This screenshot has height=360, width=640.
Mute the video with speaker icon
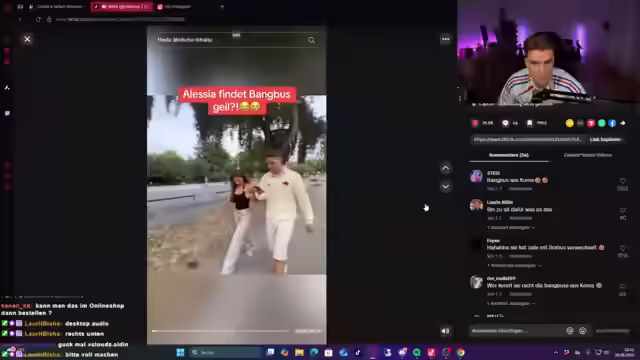coord(445,331)
